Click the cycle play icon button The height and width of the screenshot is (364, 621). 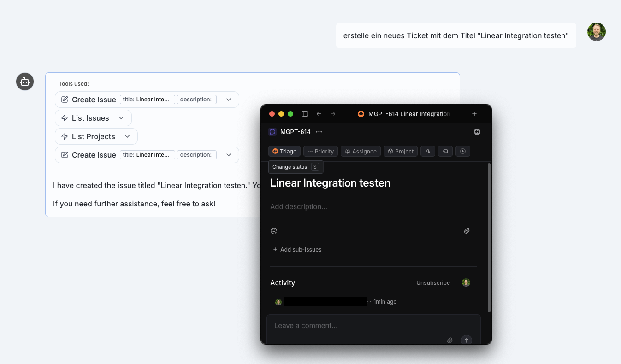click(463, 151)
